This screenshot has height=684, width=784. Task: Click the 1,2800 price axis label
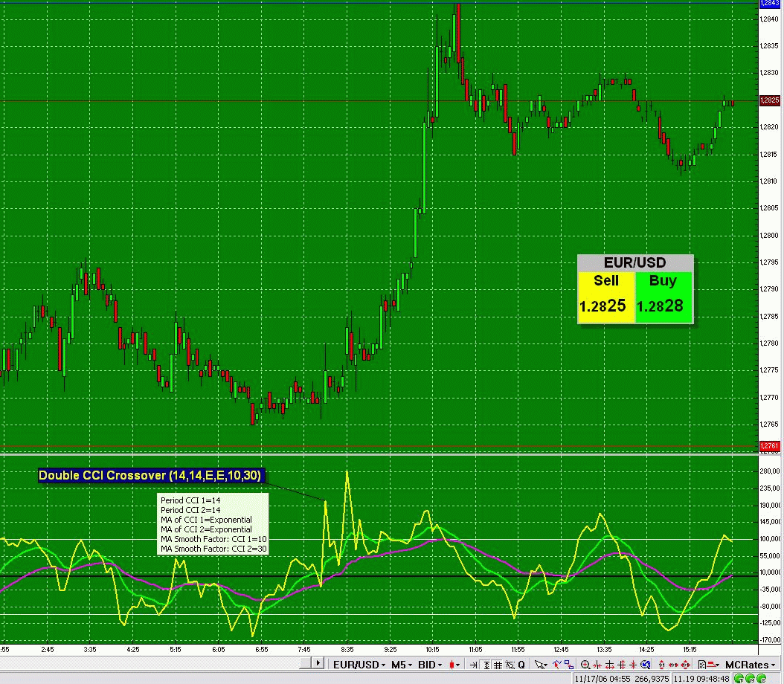tap(769, 236)
